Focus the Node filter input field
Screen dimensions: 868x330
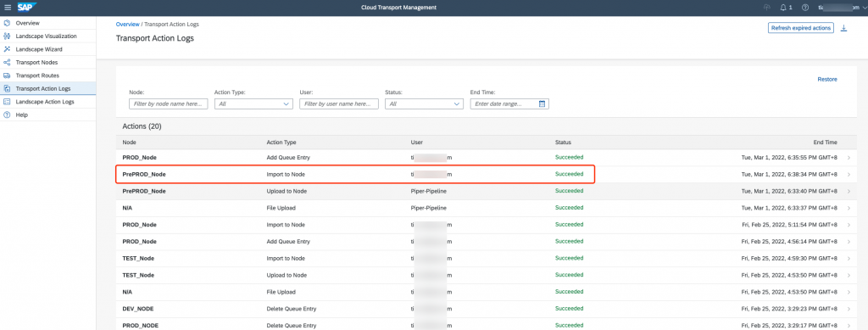coord(169,104)
